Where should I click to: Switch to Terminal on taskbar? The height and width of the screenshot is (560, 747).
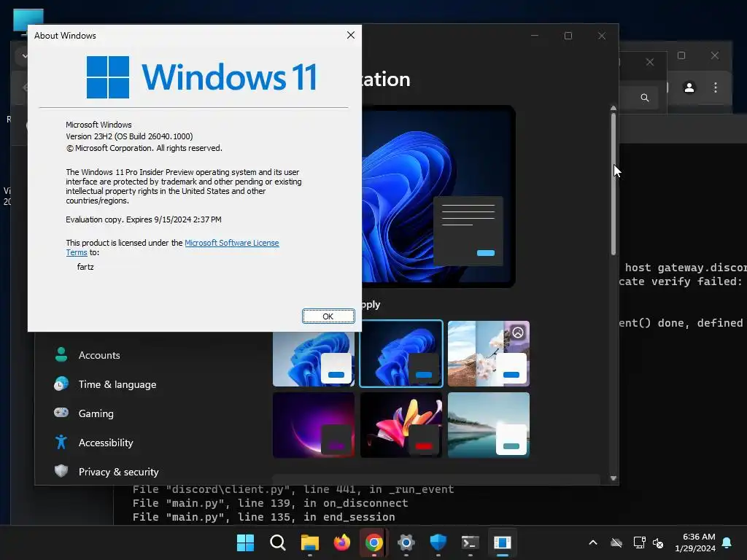(x=471, y=542)
